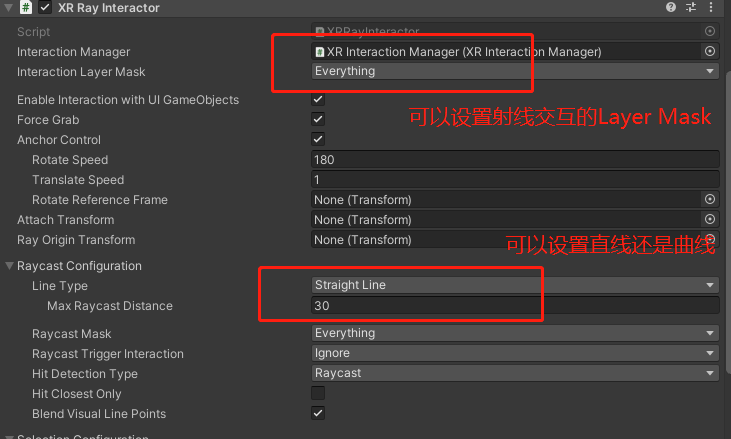Open the Raycast Trigger Interaction dropdown

point(515,353)
